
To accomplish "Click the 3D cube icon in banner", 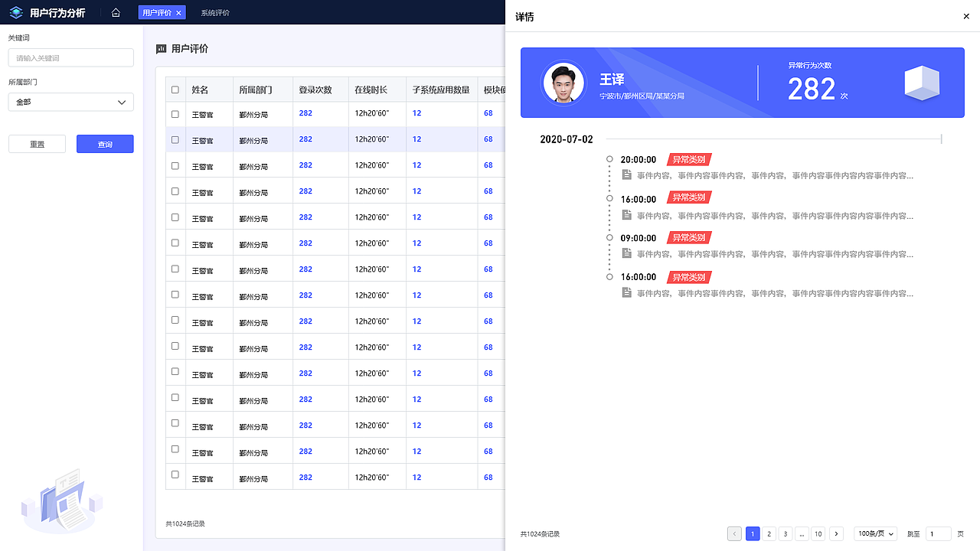I will 922,83.
